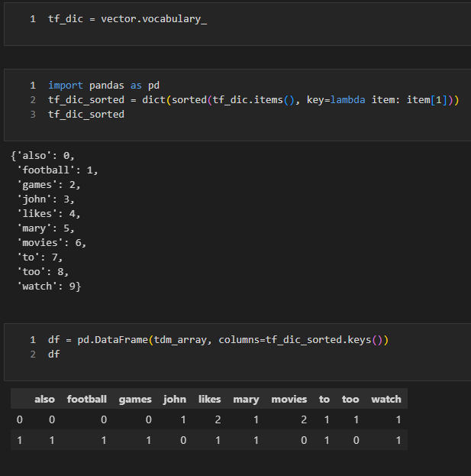Click the 'john' column header
The image size is (471, 476).
[x=175, y=399]
